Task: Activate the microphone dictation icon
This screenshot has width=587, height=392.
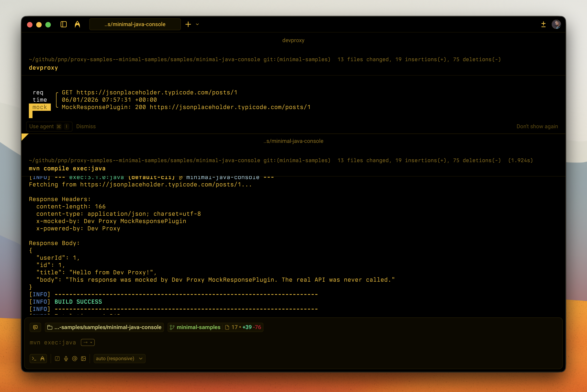Action: point(66,359)
